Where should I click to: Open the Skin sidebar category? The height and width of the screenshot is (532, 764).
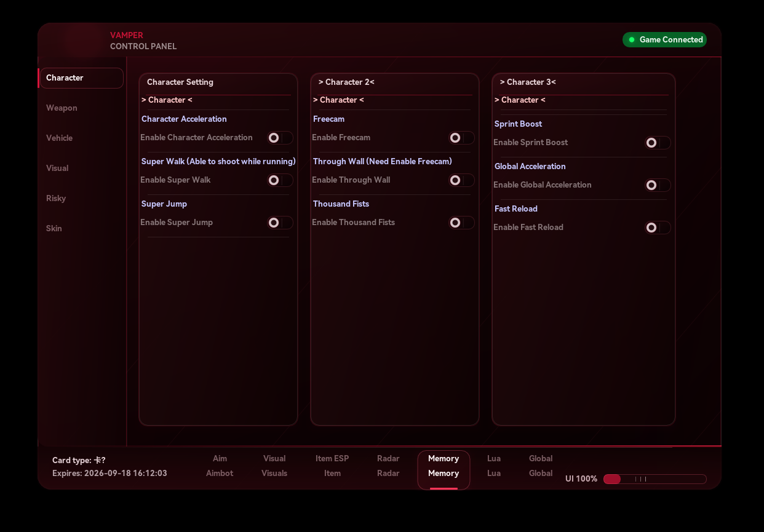click(x=81, y=229)
